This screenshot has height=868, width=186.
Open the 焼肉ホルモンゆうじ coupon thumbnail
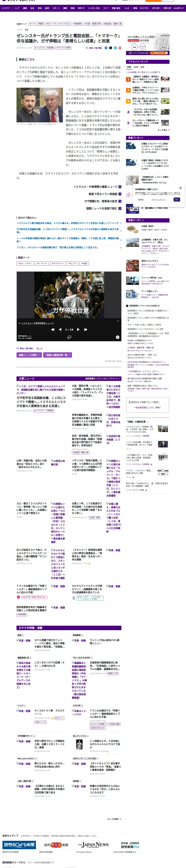coord(132,265)
